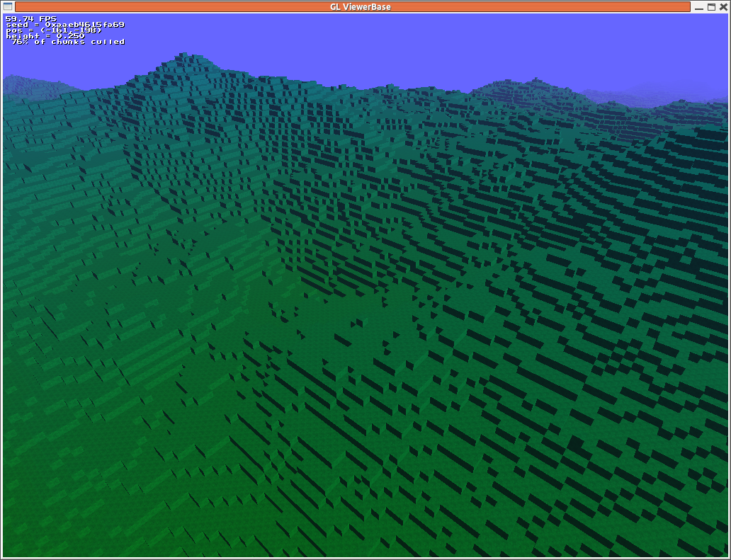This screenshot has height=560, width=731.
Task: Click the height = 0.250 text
Action: [45, 36]
